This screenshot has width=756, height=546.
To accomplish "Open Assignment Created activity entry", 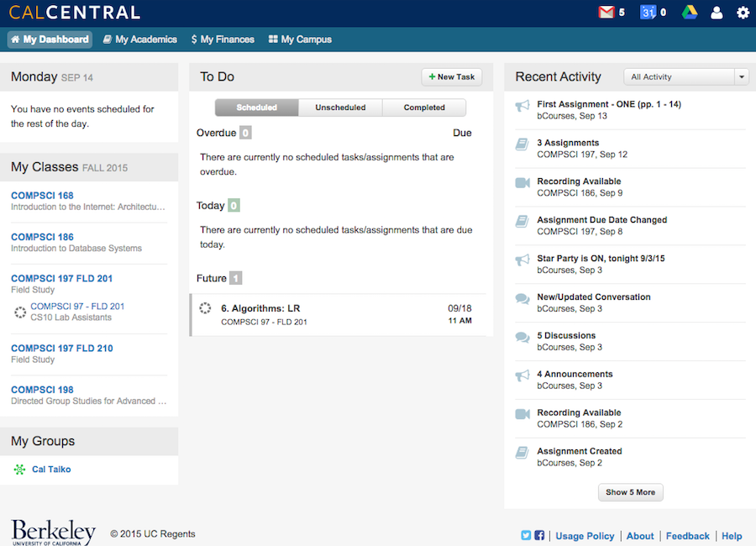I will click(x=631, y=457).
